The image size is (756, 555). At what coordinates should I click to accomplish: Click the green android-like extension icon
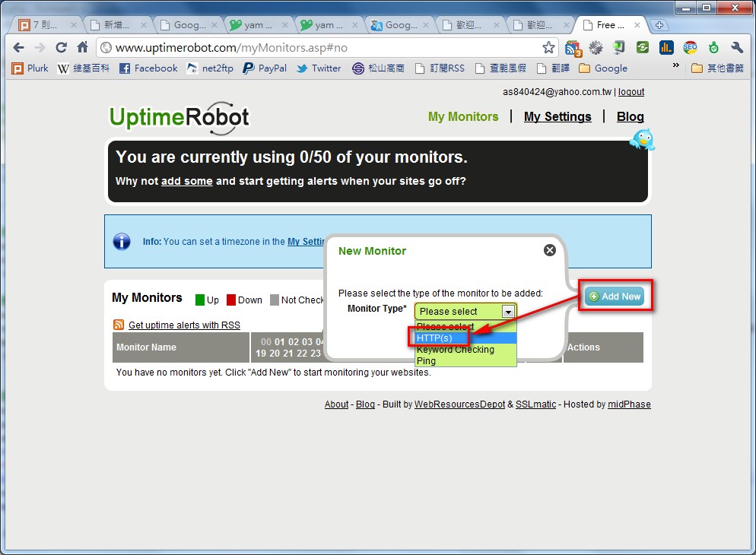[713, 47]
